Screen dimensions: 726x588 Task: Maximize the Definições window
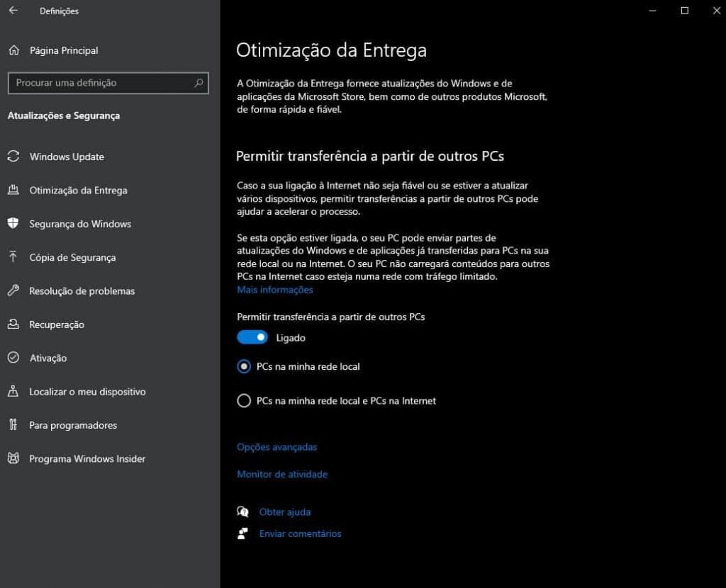click(x=684, y=10)
